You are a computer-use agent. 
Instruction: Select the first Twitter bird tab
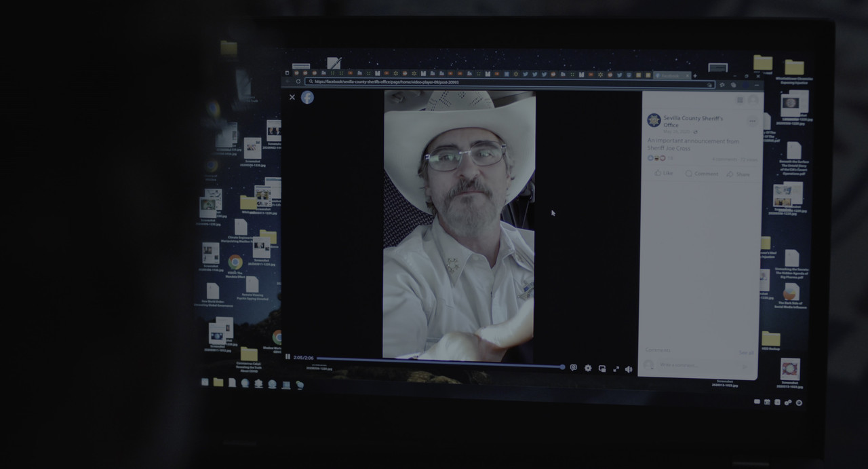click(x=525, y=74)
